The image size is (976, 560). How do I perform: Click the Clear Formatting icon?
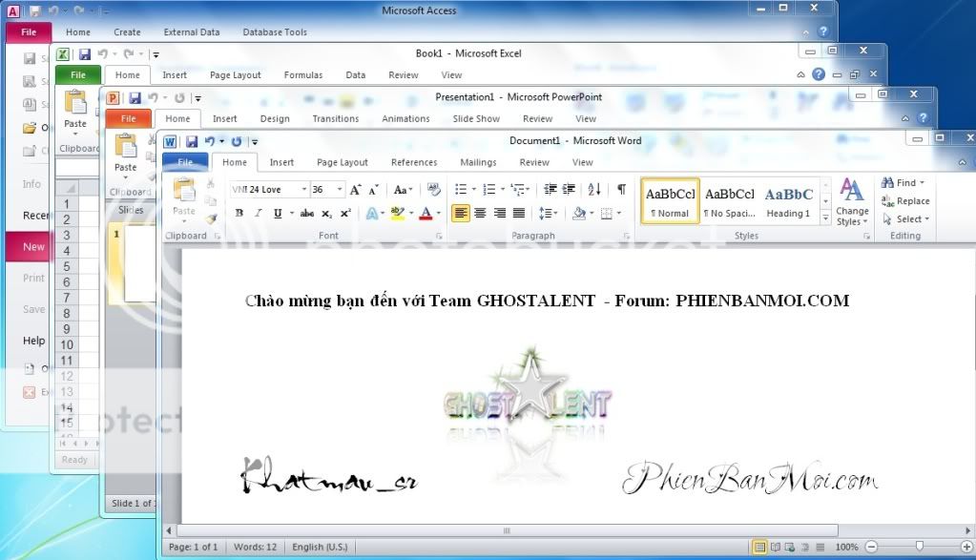coord(434,190)
